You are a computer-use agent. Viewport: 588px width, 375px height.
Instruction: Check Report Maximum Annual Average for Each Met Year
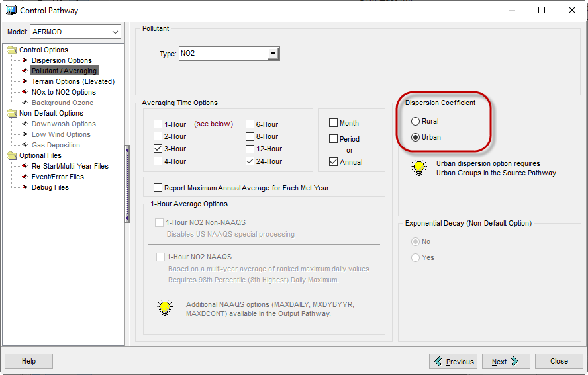tap(158, 187)
